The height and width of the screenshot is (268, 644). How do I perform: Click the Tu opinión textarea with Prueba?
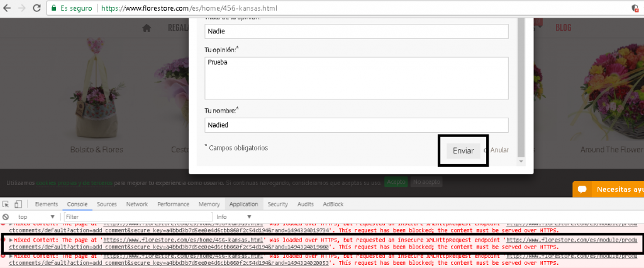click(x=357, y=78)
